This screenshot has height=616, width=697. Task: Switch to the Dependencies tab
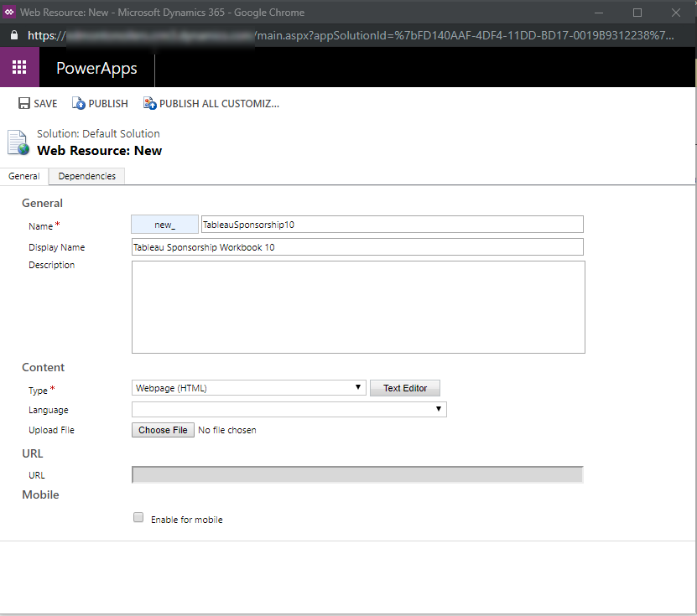click(86, 176)
